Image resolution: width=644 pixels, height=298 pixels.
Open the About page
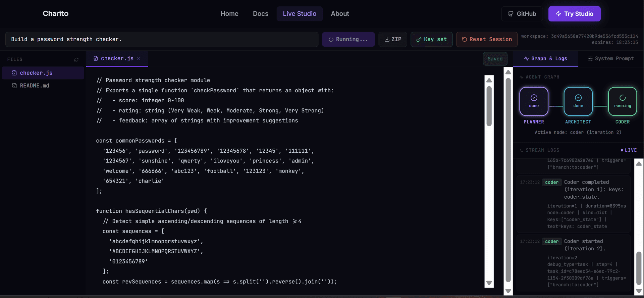click(x=340, y=14)
